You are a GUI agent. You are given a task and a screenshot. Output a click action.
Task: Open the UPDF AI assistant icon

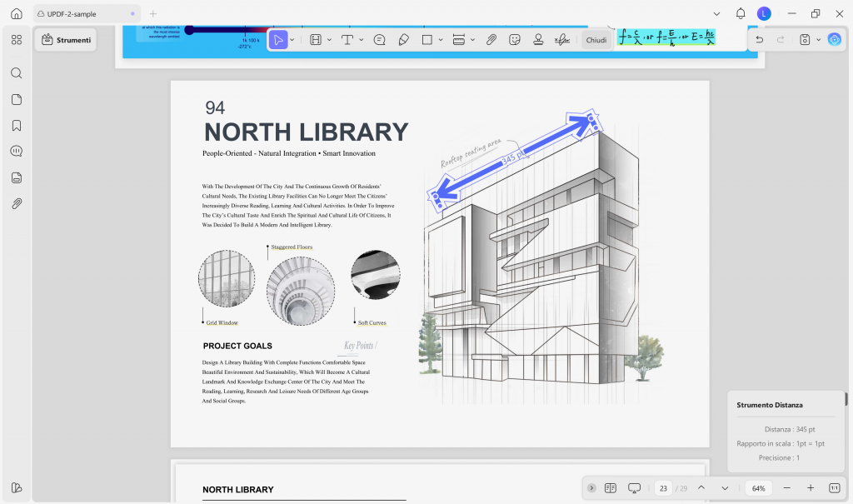tap(834, 40)
